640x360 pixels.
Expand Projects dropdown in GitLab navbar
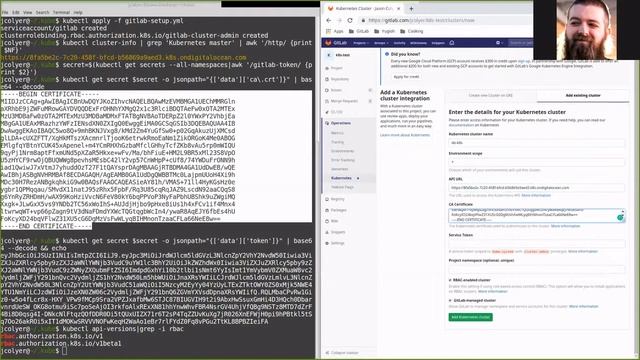pos(361,43)
